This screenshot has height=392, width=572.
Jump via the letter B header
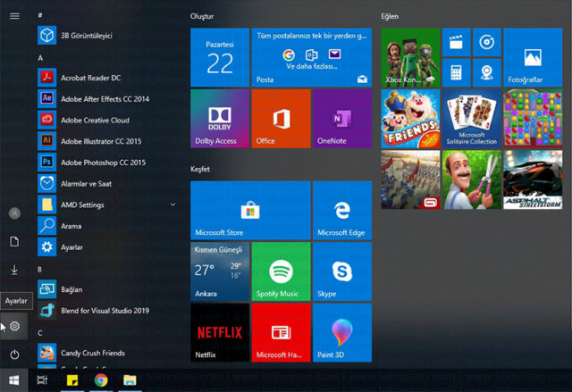39,270
